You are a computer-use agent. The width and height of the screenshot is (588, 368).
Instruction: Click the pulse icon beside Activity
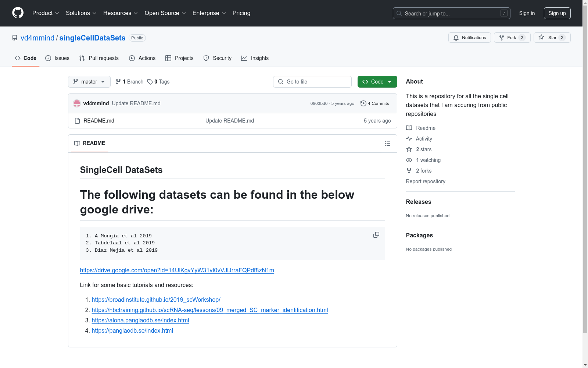[x=409, y=139]
